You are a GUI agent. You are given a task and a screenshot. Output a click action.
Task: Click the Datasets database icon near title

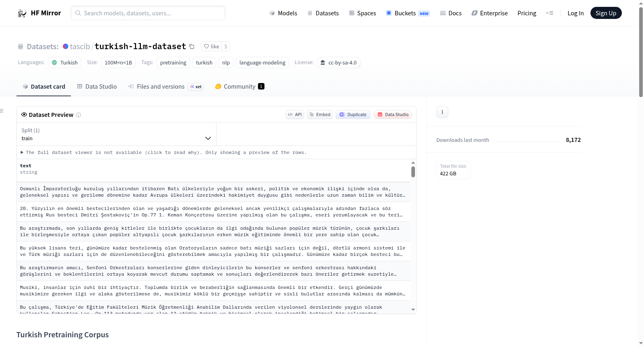[x=21, y=47]
